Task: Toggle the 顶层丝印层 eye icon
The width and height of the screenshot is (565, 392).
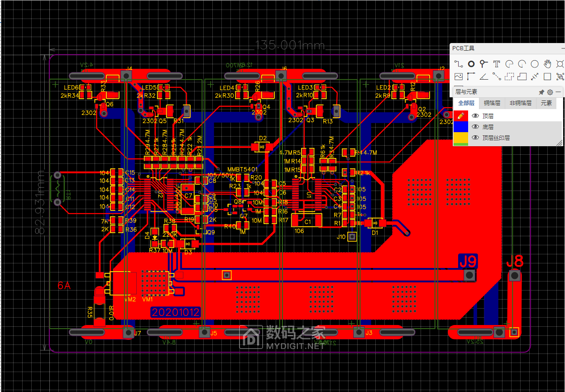Action: (475, 138)
